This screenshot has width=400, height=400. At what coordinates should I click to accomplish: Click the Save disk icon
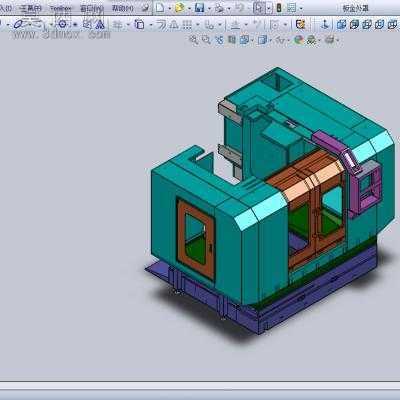199,7
